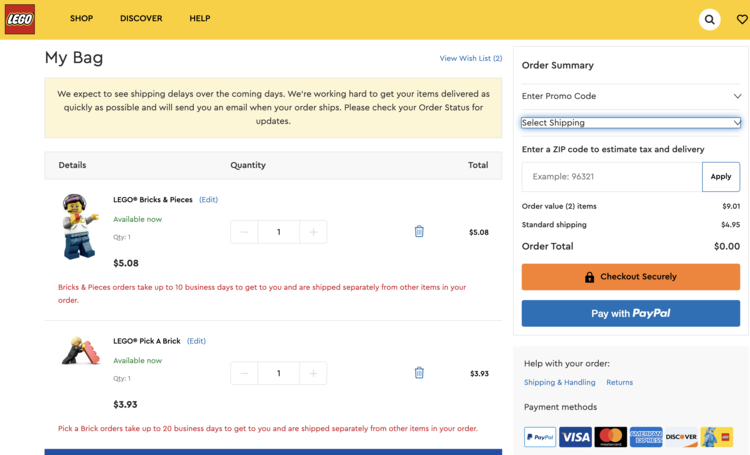Click the LEGO gift card payment icon
The image size is (750, 455).
click(717, 437)
